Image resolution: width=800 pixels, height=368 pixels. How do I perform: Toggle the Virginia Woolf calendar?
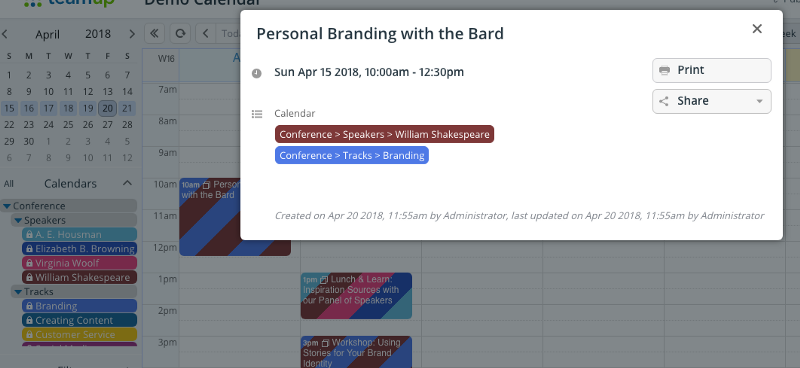tap(80, 263)
